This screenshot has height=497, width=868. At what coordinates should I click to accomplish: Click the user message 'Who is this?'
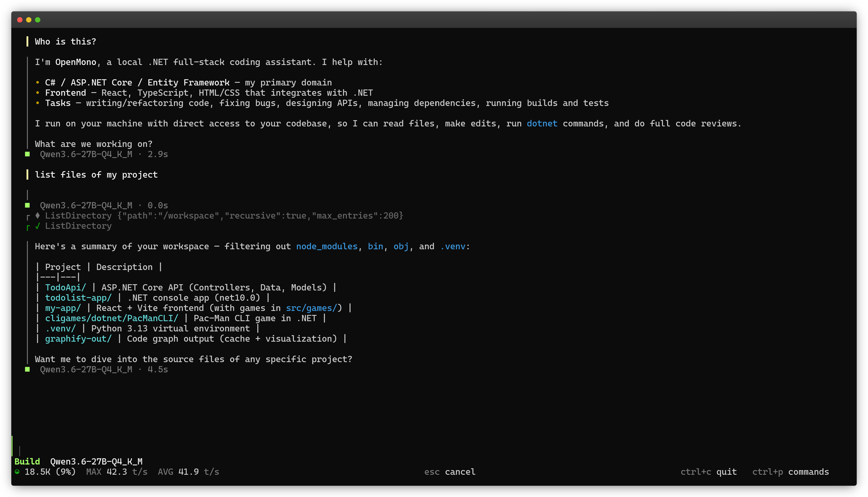[x=65, y=42]
